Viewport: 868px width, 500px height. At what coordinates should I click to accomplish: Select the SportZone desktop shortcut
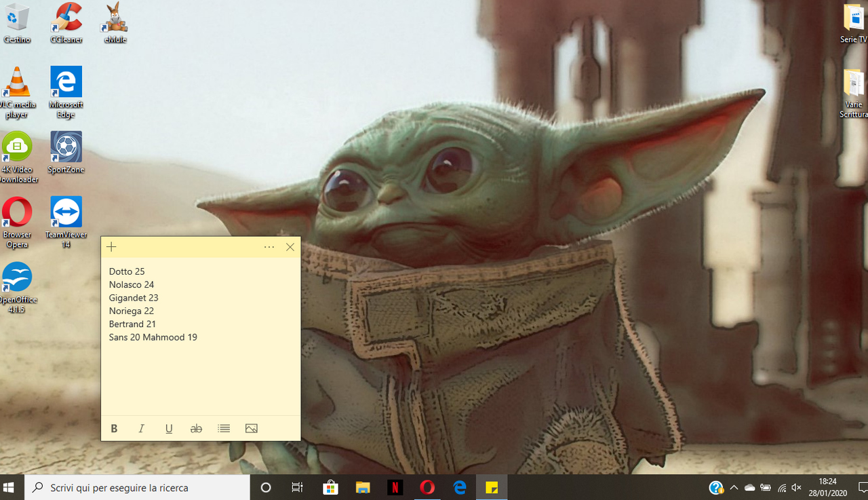[x=66, y=153]
